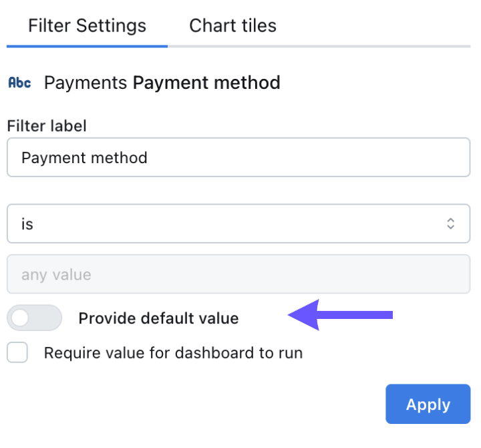The width and height of the screenshot is (481, 448).
Task: Click the Require value for dashboard label text
Action: pyautogui.click(x=173, y=353)
